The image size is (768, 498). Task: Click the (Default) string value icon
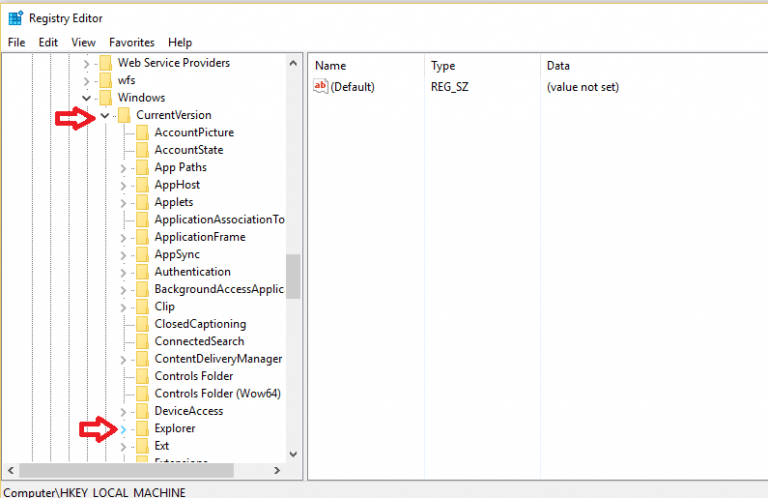321,87
